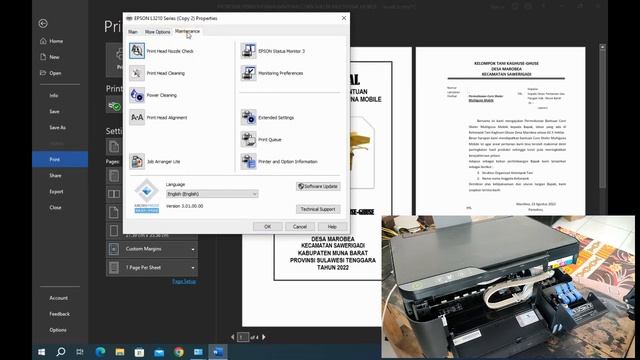Cancel the printer properties dialog
The image size is (640, 360).
point(300,227)
